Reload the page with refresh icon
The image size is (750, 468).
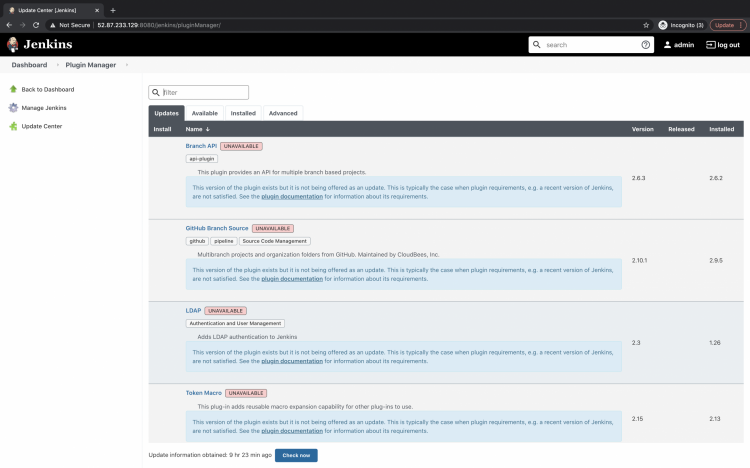click(x=36, y=25)
